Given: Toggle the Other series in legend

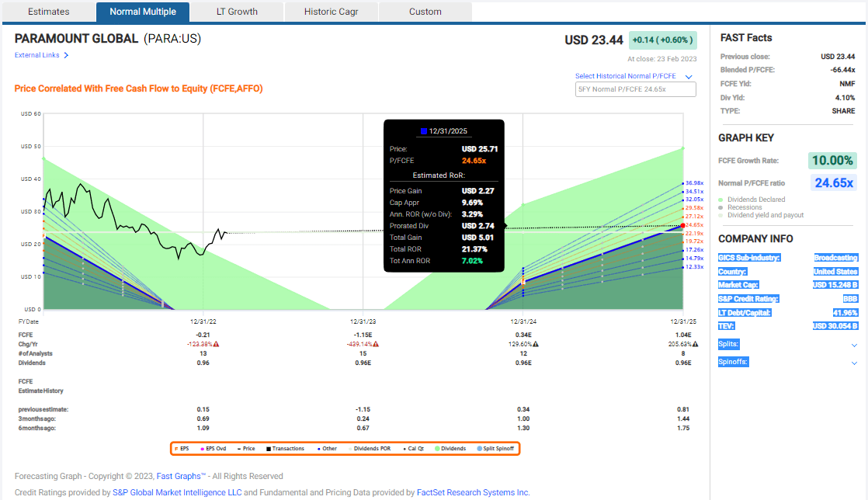Looking at the screenshot, I should 327,449.
